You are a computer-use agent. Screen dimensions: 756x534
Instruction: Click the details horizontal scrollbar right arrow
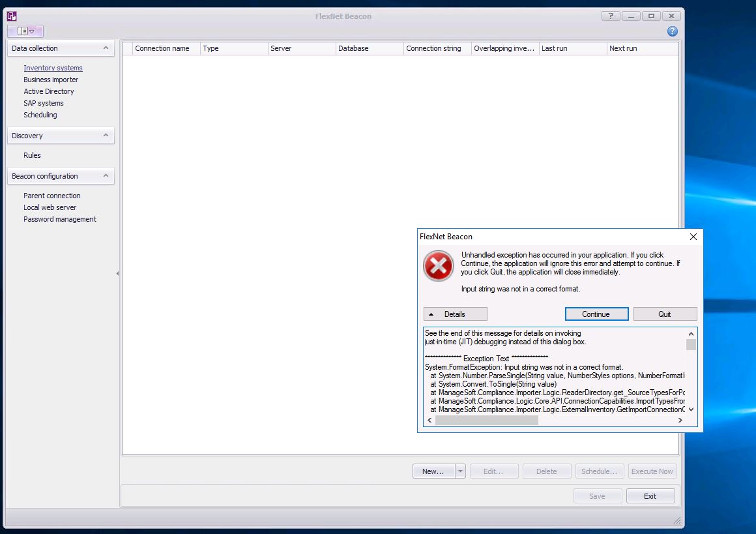pos(680,420)
